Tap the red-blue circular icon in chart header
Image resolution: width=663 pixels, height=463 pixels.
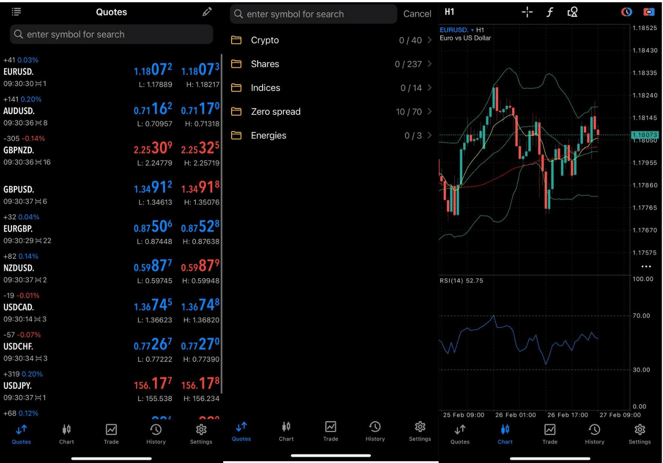coord(626,12)
